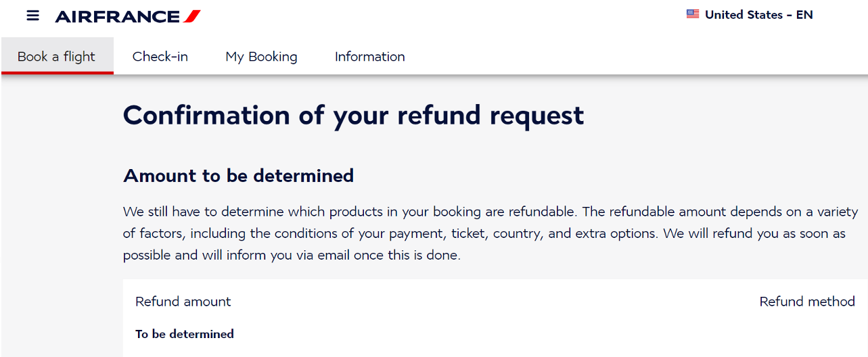Open the United States - EN language selector
This screenshot has width=868, height=357.
click(x=750, y=15)
